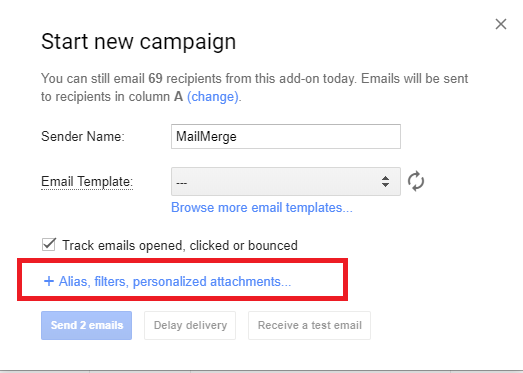Expand Alias, filters, personalized attachments options
The image size is (523, 373).
[175, 282]
